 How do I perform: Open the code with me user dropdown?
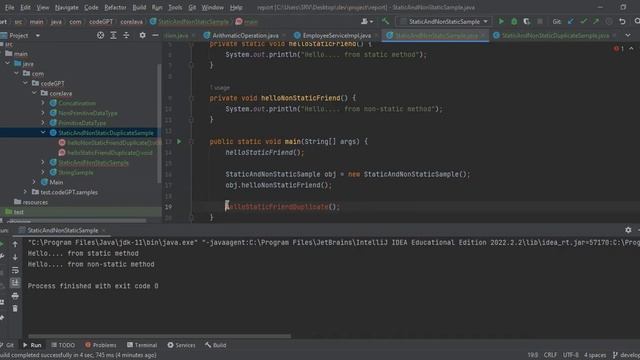tap(367, 21)
